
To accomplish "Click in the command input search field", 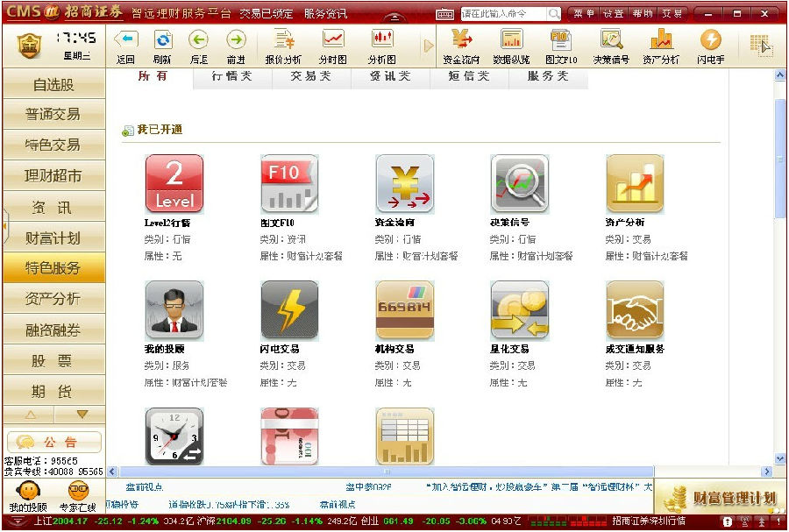I will coord(503,14).
